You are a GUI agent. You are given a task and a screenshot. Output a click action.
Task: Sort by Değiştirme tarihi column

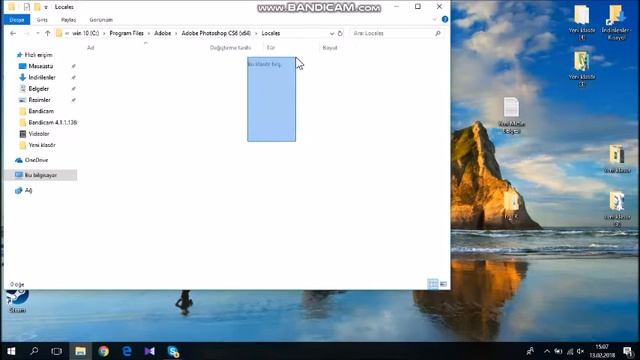click(230, 48)
